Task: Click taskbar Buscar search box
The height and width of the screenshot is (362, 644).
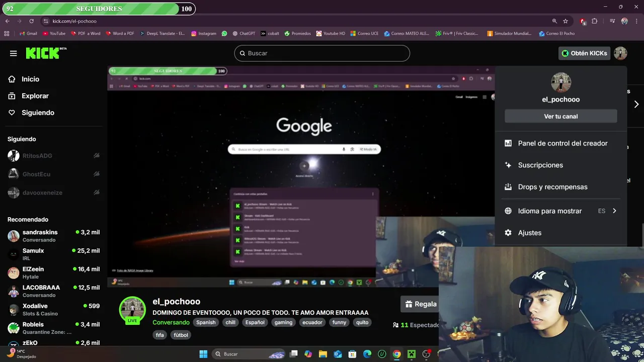Action: point(249,354)
